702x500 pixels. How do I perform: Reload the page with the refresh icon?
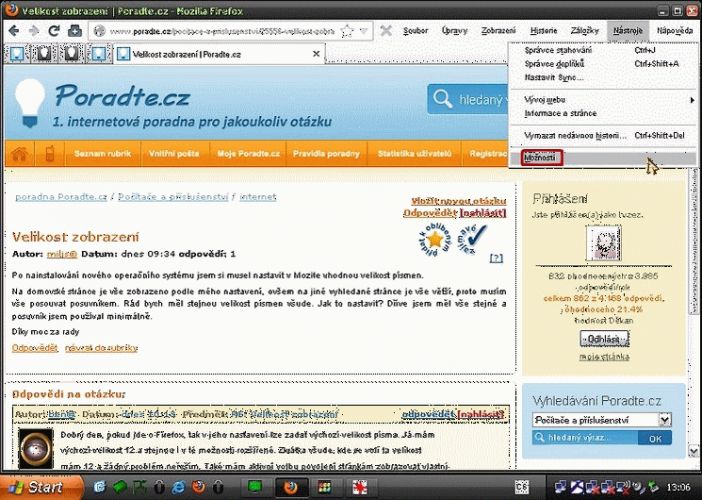(x=54, y=31)
